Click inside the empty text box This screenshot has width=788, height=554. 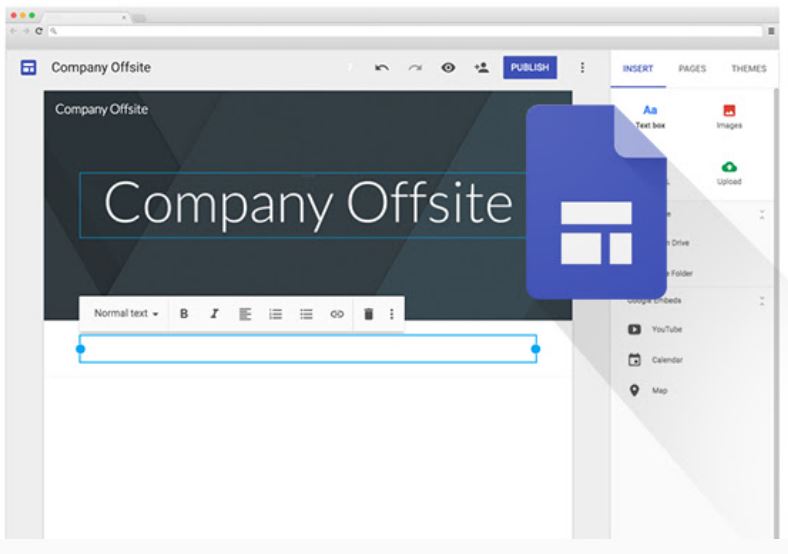pos(308,349)
